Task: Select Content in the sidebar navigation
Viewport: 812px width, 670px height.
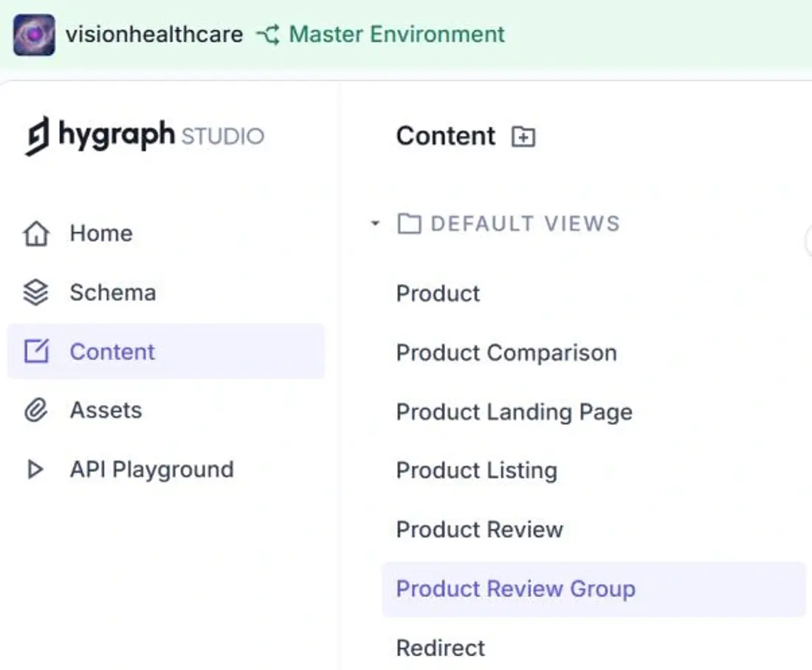Action: 165,351
